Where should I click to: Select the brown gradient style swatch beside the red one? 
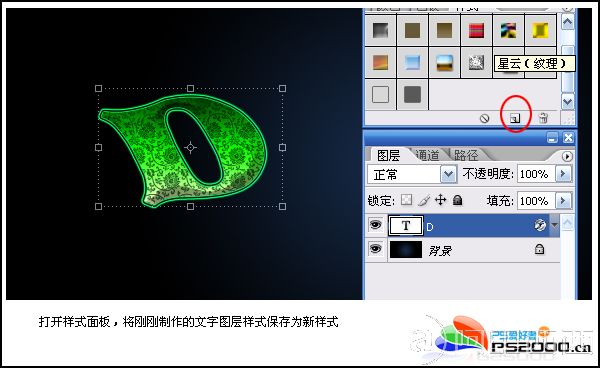click(444, 30)
